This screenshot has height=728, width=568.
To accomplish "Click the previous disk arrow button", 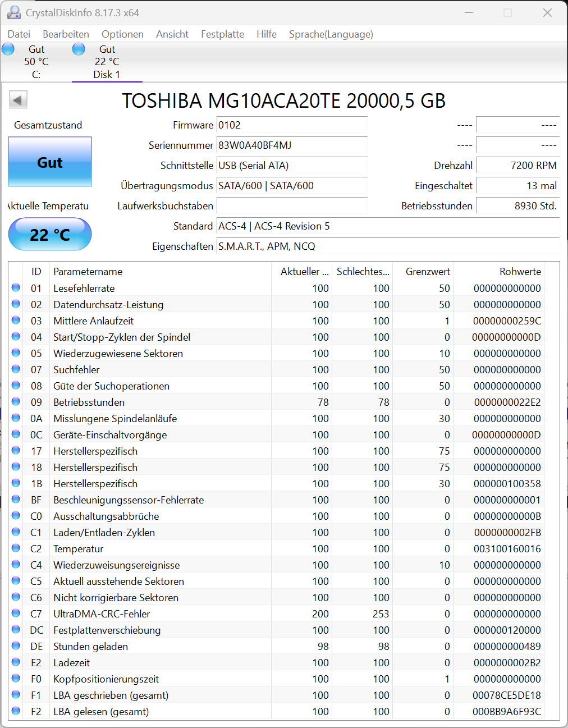I will pos(18,100).
